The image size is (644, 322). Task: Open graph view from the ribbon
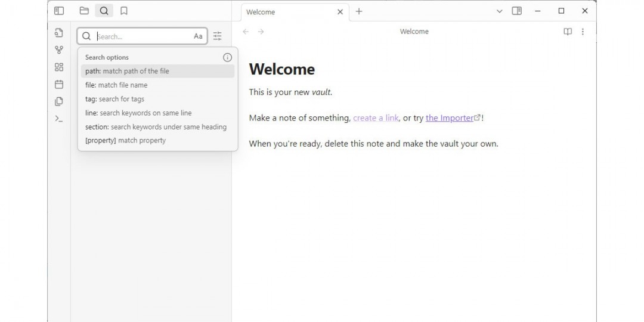tap(59, 50)
